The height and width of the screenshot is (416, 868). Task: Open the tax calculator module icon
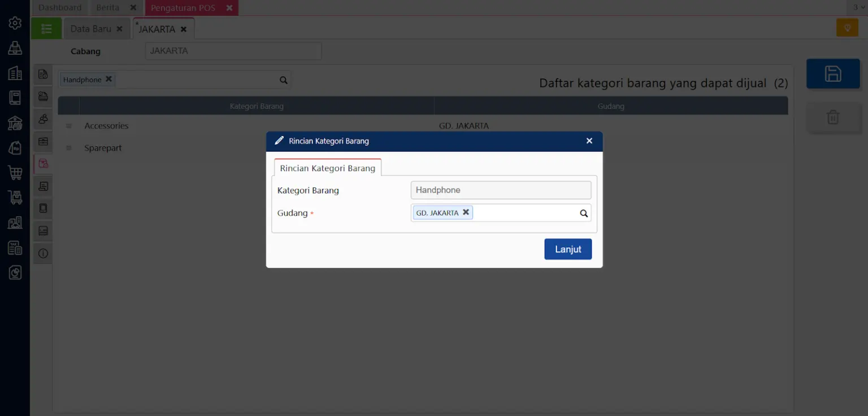pyautogui.click(x=15, y=247)
